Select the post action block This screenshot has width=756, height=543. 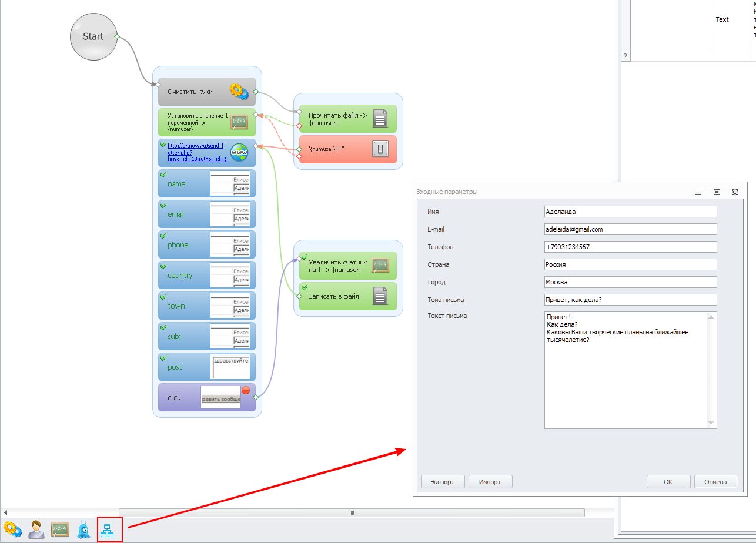point(207,367)
